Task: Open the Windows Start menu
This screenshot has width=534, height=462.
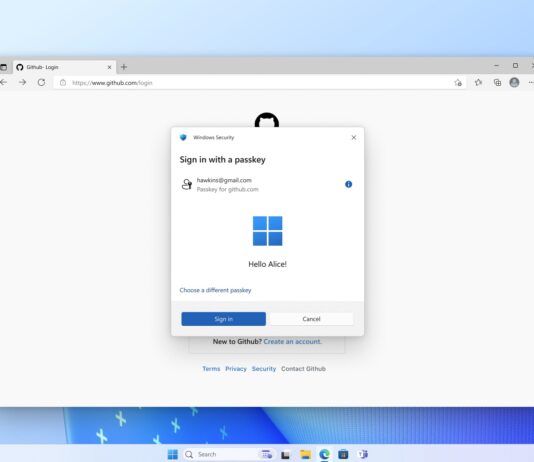Action: (x=173, y=454)
